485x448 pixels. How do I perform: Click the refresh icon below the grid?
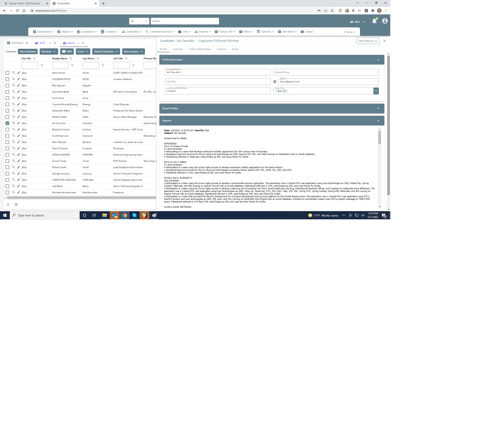click(x=8, y=204)
